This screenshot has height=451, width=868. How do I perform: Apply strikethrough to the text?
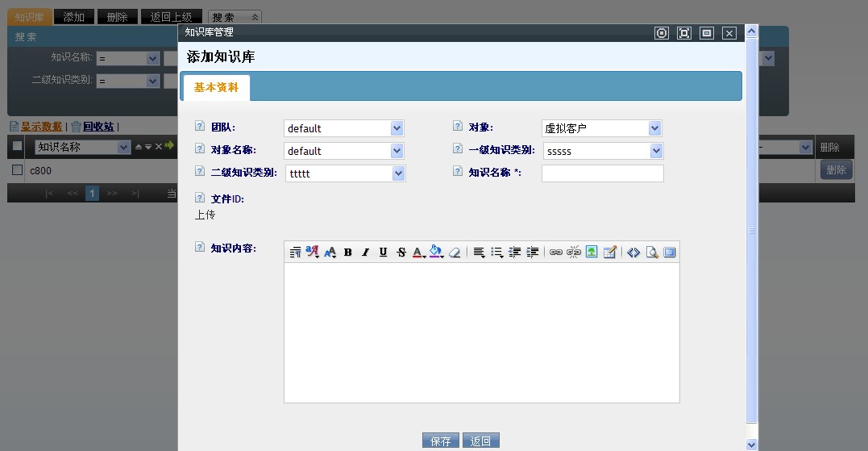(x=401, y=253)
